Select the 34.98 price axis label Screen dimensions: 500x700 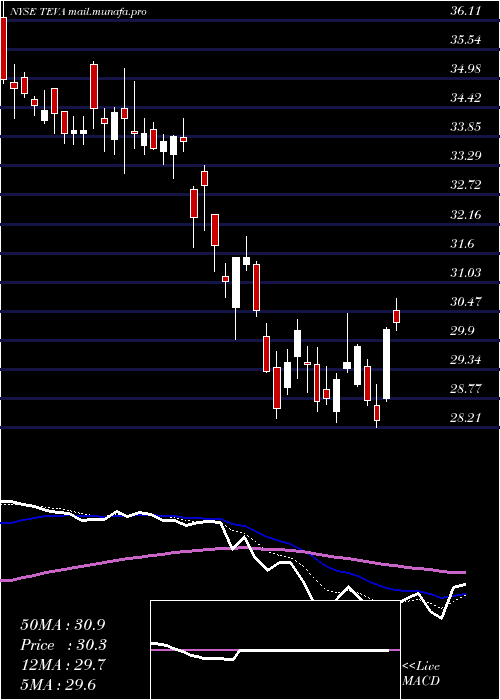coord(466,69)
